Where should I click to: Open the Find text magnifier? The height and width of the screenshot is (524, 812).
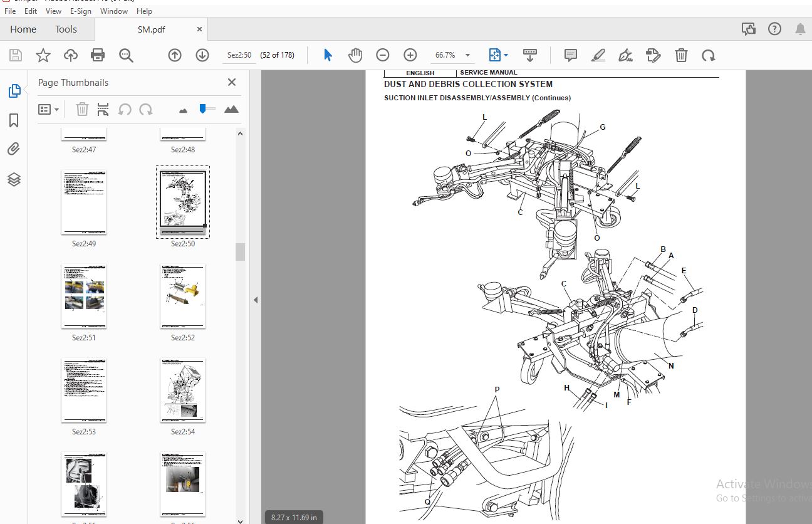click(x=126, y=55)
